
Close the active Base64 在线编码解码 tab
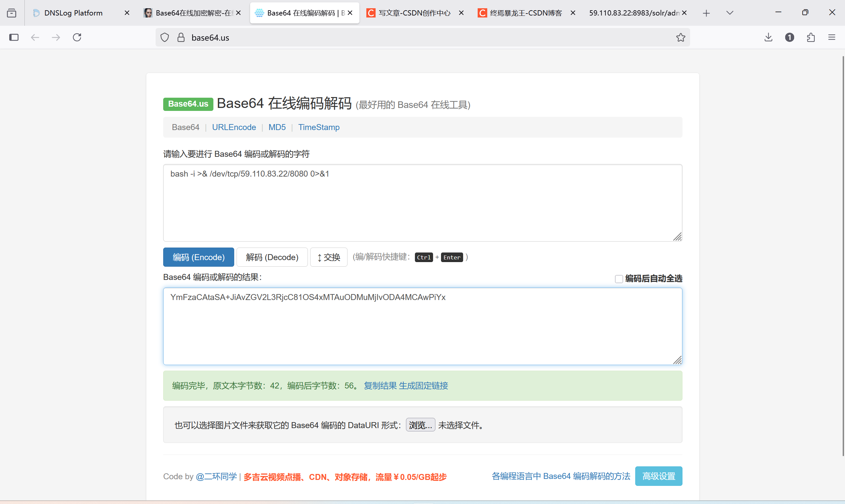pyautogui.click(x=350, y=13)
